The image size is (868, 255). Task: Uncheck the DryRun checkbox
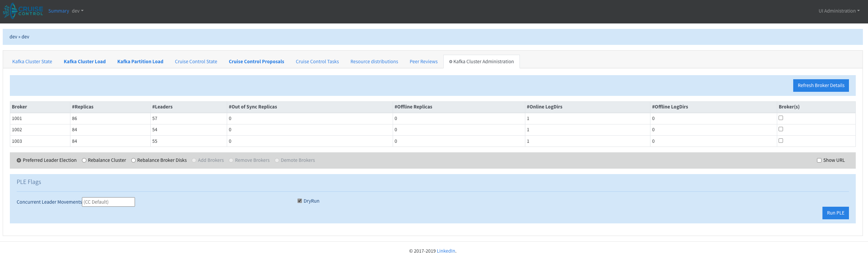coord(300,201)
